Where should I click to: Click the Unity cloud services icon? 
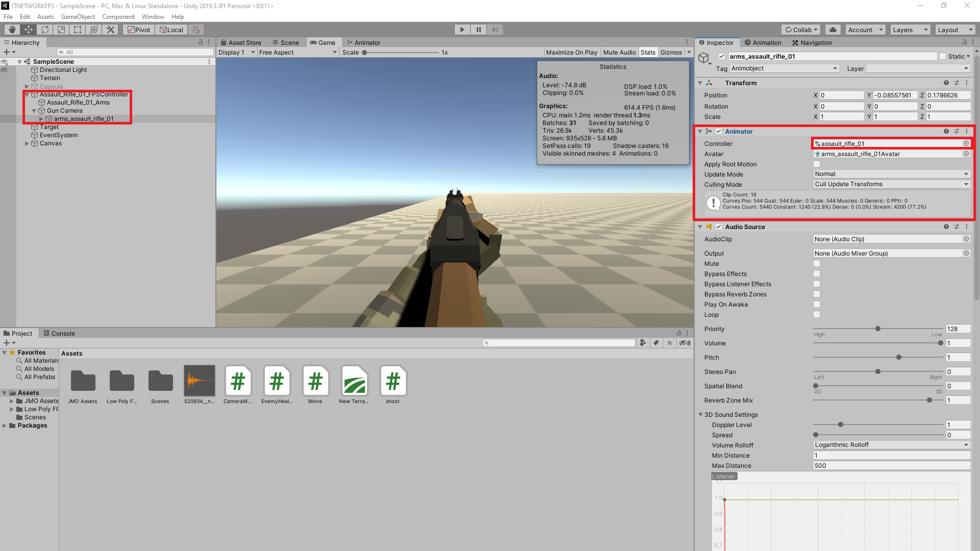pos(833,30)
